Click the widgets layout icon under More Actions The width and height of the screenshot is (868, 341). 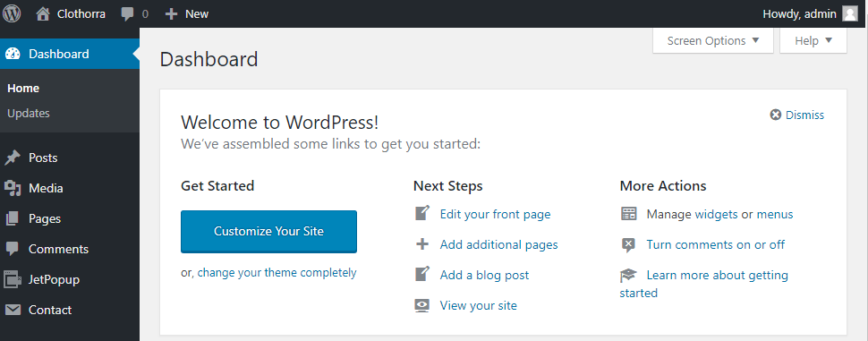pos(628,214)
